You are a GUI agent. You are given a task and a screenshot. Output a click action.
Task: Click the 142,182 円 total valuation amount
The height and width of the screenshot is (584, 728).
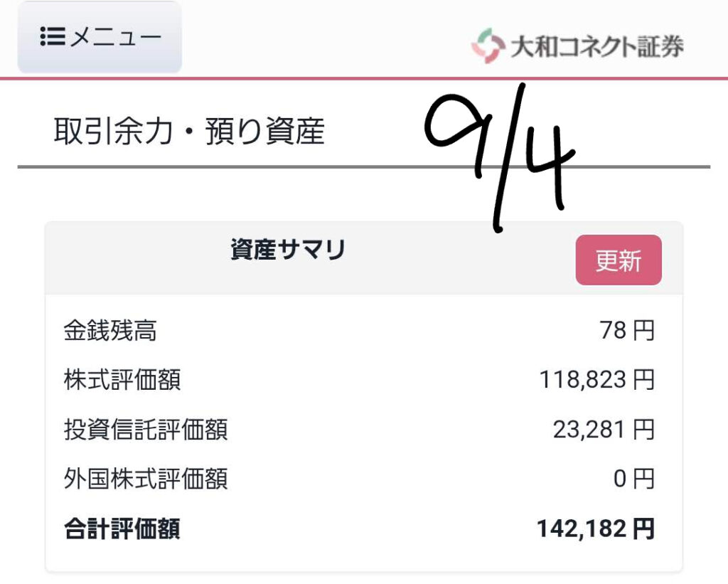pos(596,529)
